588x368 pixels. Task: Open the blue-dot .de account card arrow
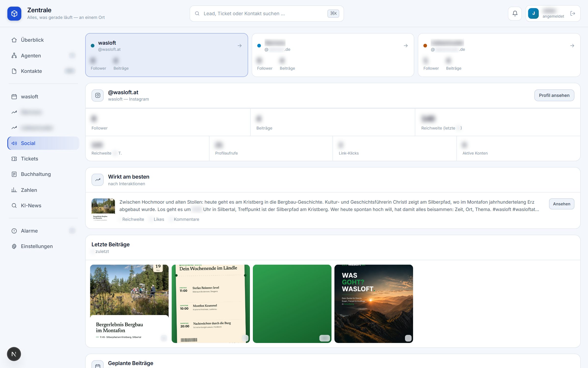(406, 46)
